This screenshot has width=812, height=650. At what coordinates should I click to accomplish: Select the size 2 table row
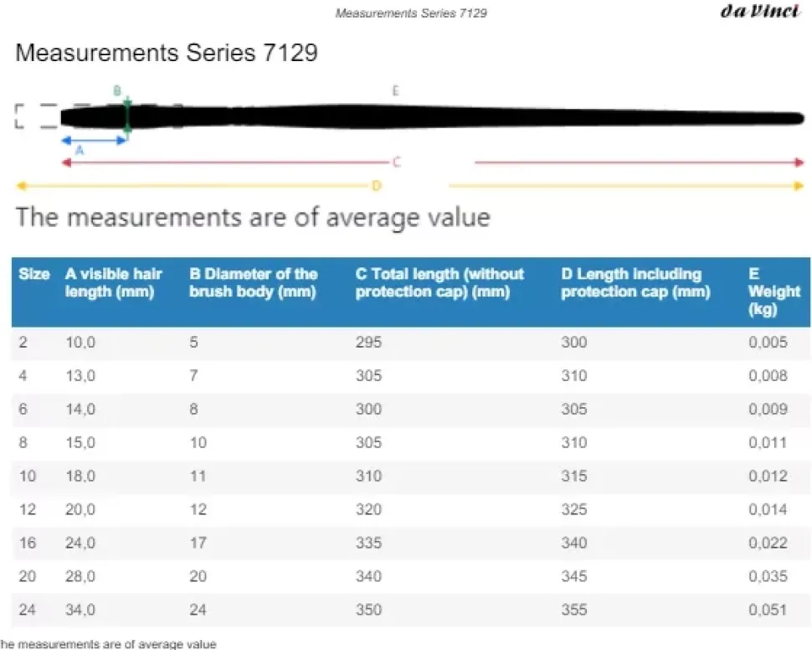[411, 342]
